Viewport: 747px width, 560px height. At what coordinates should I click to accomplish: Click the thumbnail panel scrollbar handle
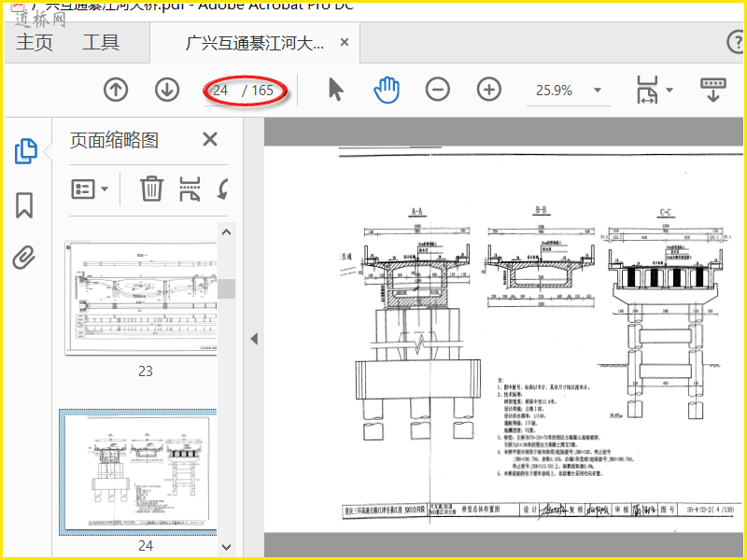pyautogui.click(x=227, y=288)
